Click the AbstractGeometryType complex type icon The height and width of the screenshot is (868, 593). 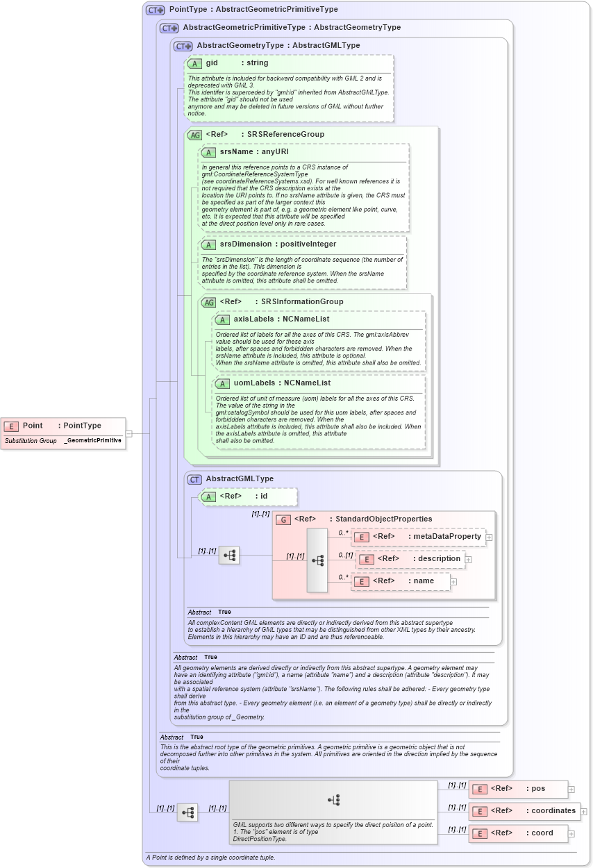(x=182, y=45)
